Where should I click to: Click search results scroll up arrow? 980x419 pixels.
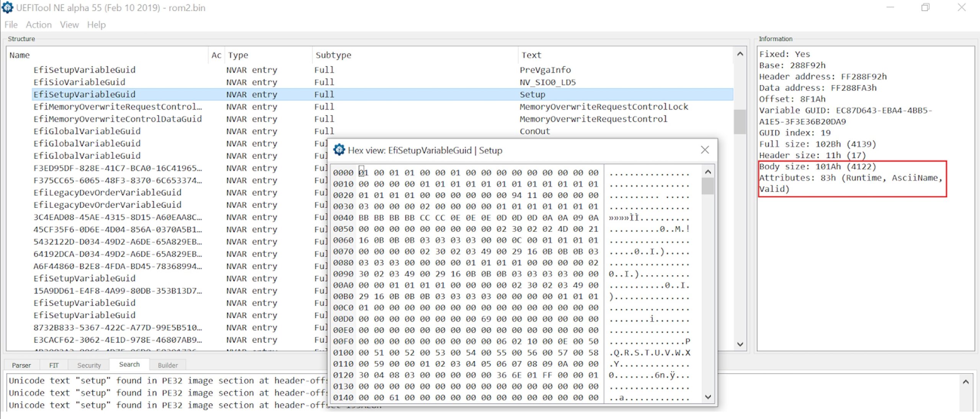point(965,382)
